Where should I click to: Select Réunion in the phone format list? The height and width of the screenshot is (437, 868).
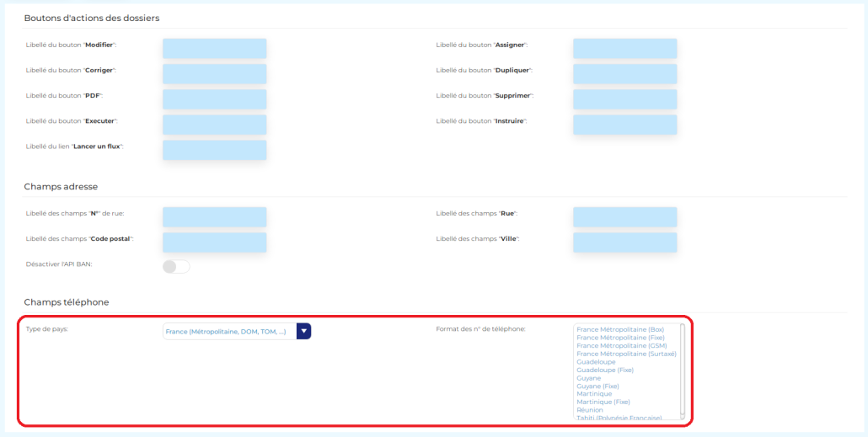[x=590, y=410]
